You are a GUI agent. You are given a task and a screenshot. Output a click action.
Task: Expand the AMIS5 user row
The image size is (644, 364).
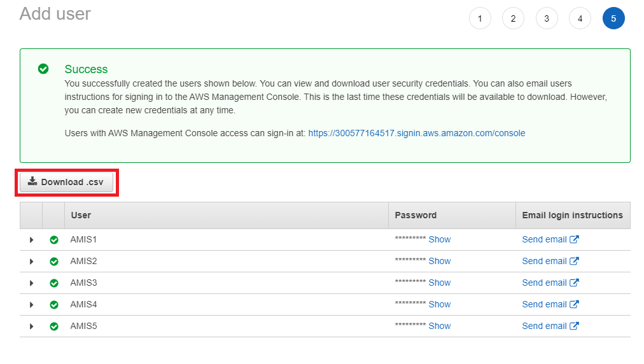[x=31, y=326]
